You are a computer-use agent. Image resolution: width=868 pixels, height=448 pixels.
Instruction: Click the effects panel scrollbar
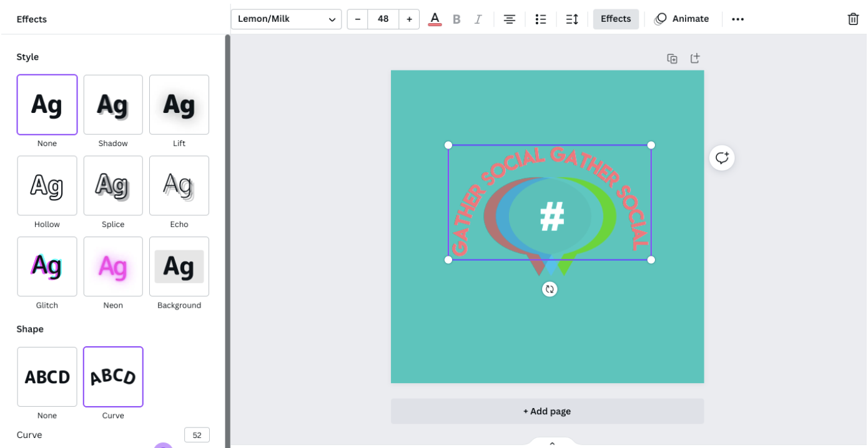(x=228, y=241)
